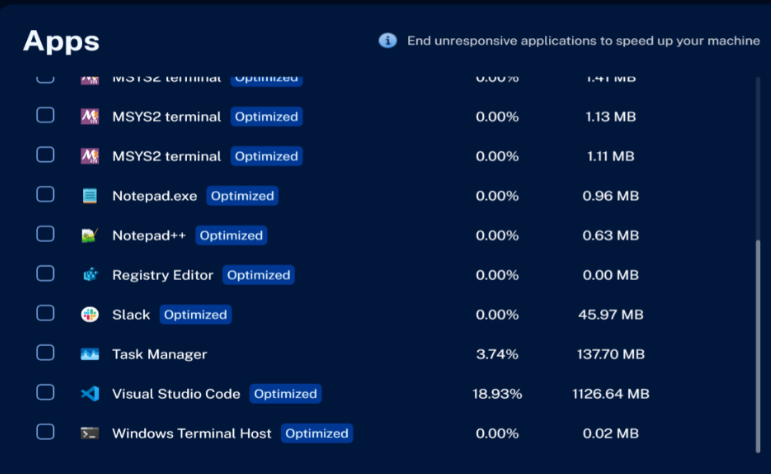Viewport: 771px width, 474px height.
Task: Click the "45.97 MB" memory value for Slack
Action: [x=611, y=314]
